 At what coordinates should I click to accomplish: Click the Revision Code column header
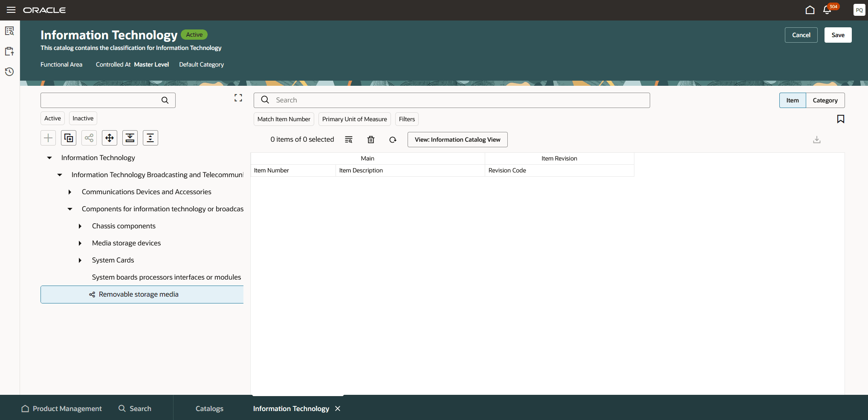click(x=560, y=170)
